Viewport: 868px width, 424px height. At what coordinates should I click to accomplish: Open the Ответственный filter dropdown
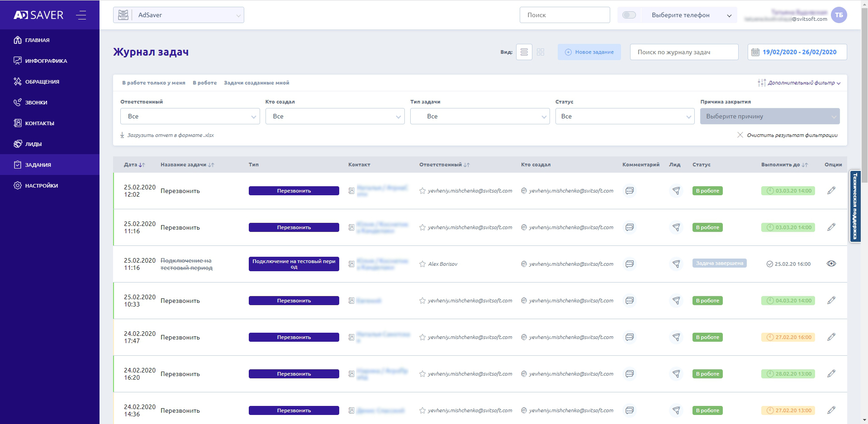[190, 116]
